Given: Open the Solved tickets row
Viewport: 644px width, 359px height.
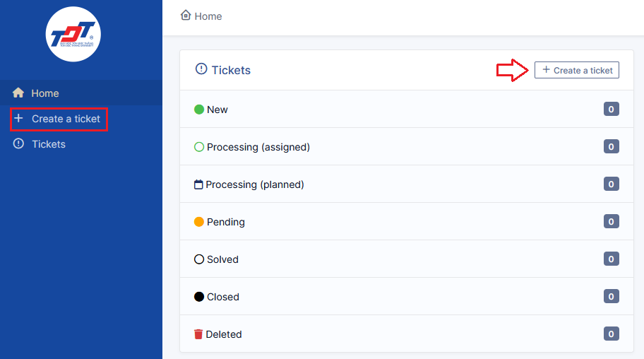Looking at the screenshot, I should (x=407, y=259).
